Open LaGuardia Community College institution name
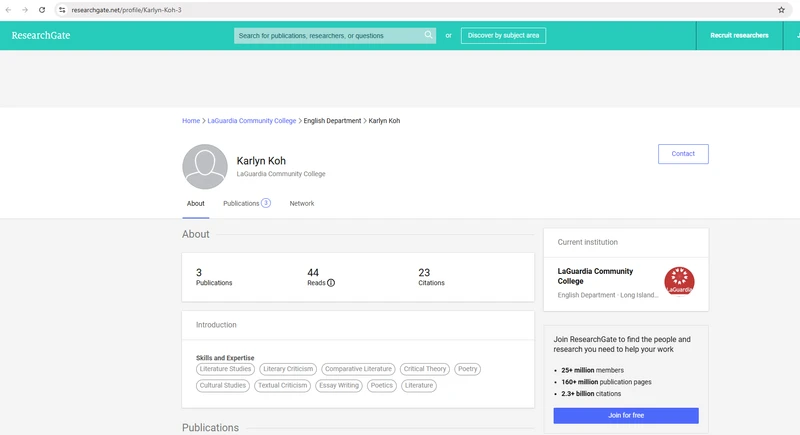800x435 pixels. [x=595, y=276]
